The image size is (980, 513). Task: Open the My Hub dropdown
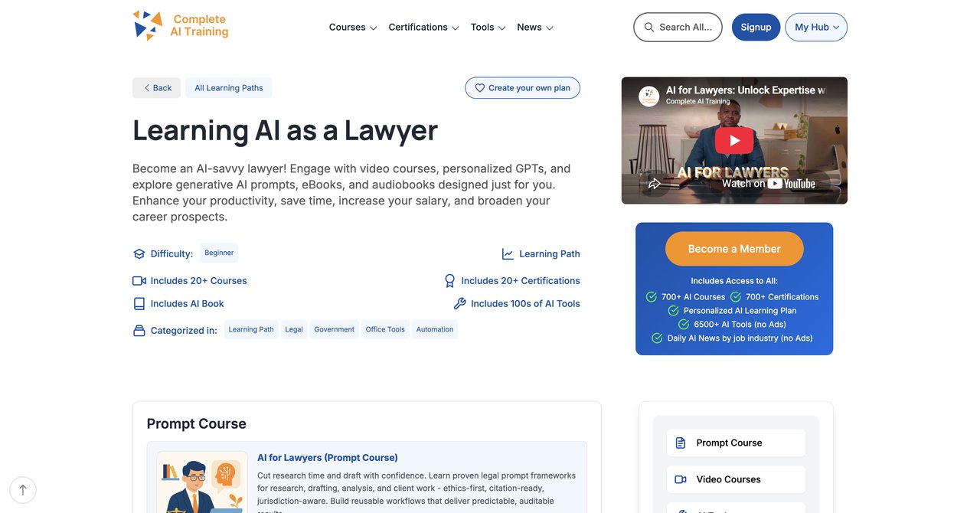[x=816, y=27]
